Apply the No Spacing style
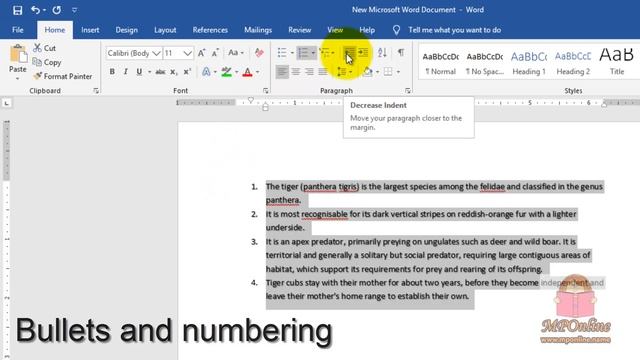 [x=484, y=63]
